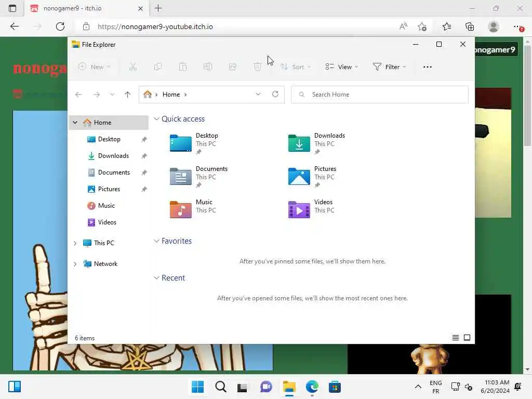Collapse Home node in navigation pane

tap(75, 123)
